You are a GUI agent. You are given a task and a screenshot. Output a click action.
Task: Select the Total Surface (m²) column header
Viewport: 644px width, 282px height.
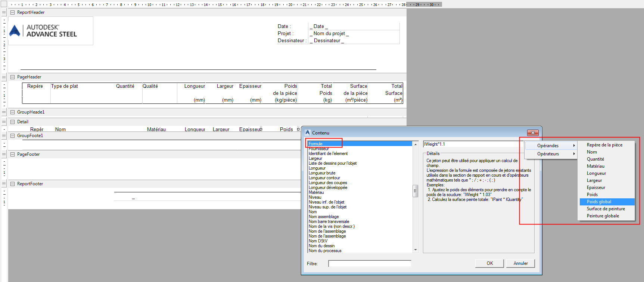(394, 93)
